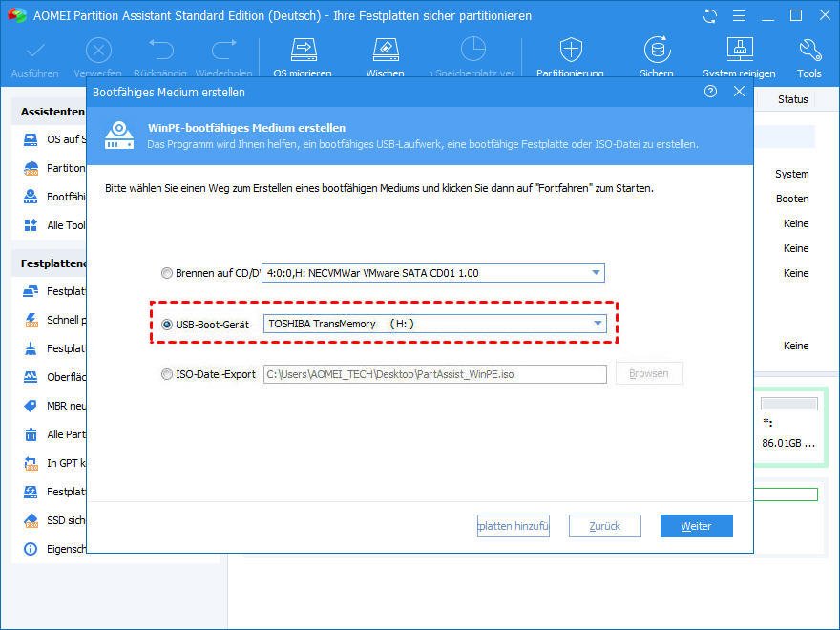Click the OS auf SSD sidebar icon
Image resolution: width=840 pixels, height=630 pixels.
[x=31, y=139]
